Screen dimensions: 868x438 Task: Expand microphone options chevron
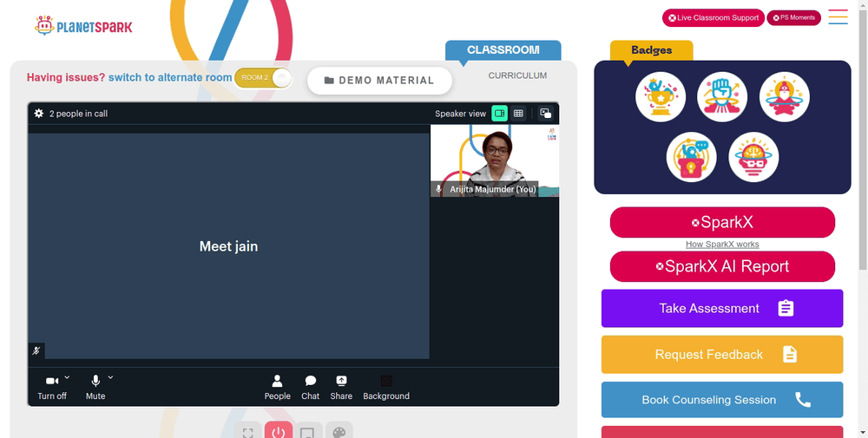tap(110, 377)
